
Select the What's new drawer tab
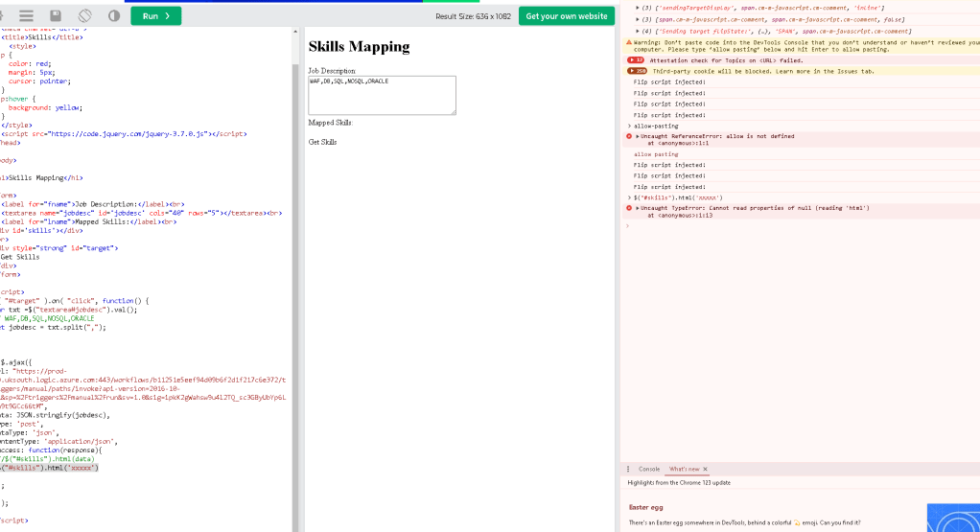point(685,469)
